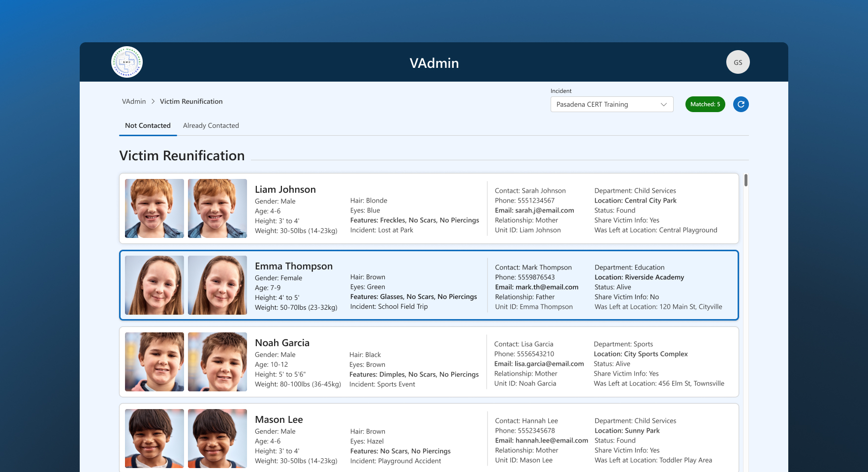Click Features: Dimples, No Scars, No Piercings

pyautogui.click(x=414, y=375)
